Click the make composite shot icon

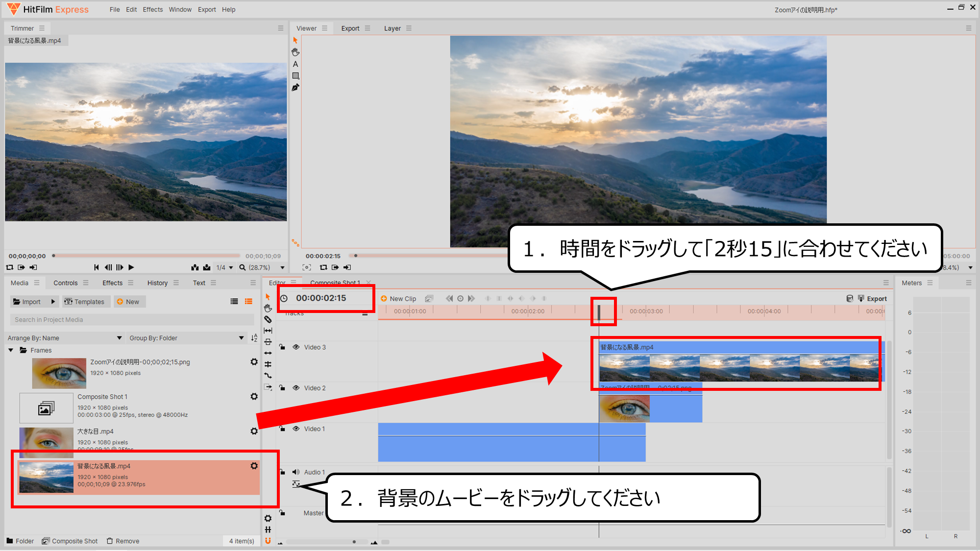pos(429,299)
